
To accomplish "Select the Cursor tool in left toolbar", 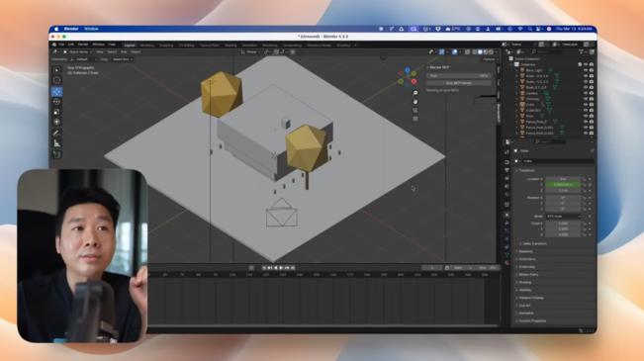I will pos(56,80).
